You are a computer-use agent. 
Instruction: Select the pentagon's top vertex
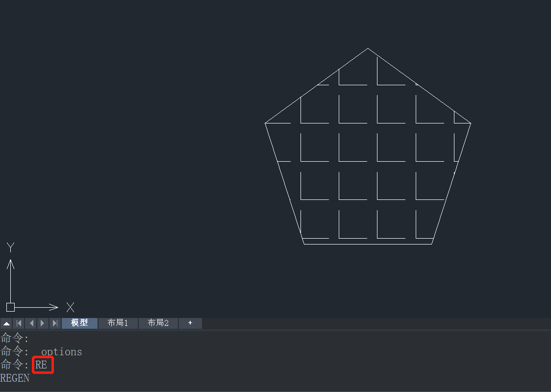(x=368, y=49)
